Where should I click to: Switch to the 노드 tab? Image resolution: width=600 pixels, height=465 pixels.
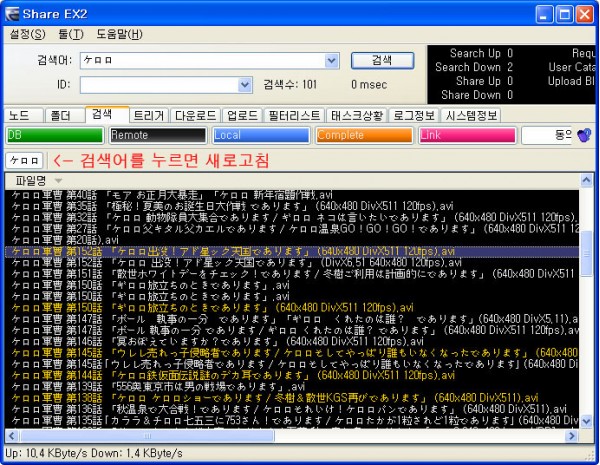coord(23,116)
